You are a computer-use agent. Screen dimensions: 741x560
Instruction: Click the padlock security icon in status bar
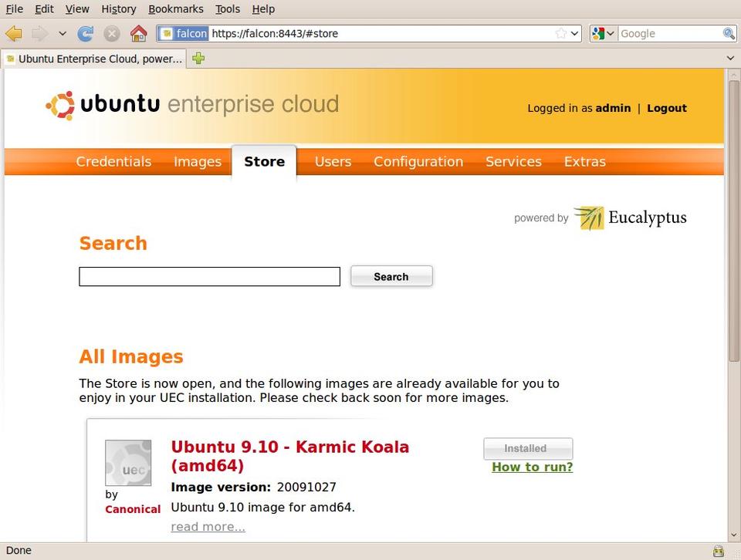point(719,551)
